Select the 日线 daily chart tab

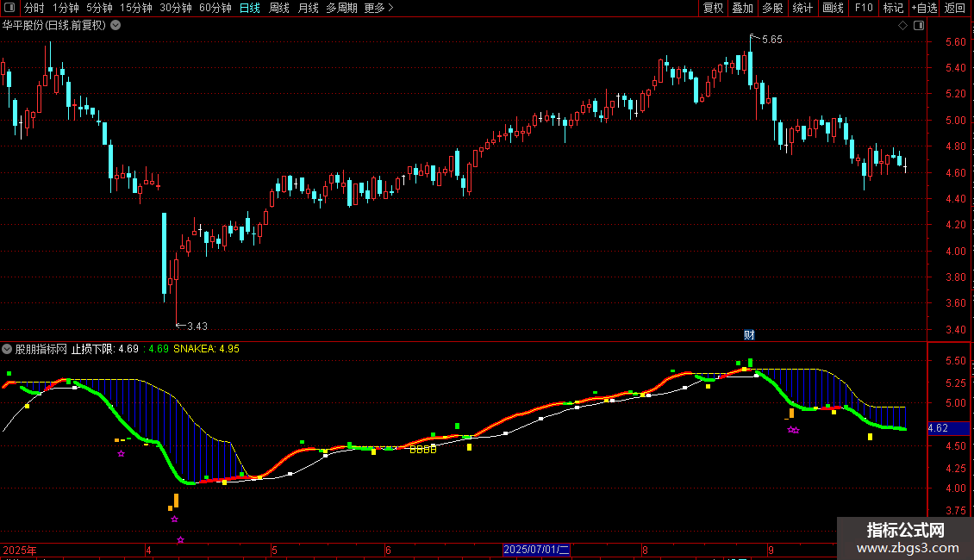click(x=250, y=8)
